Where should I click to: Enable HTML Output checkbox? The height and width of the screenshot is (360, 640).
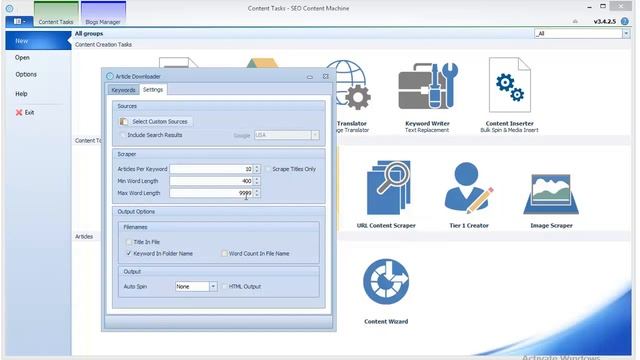(x=224, y=287)
